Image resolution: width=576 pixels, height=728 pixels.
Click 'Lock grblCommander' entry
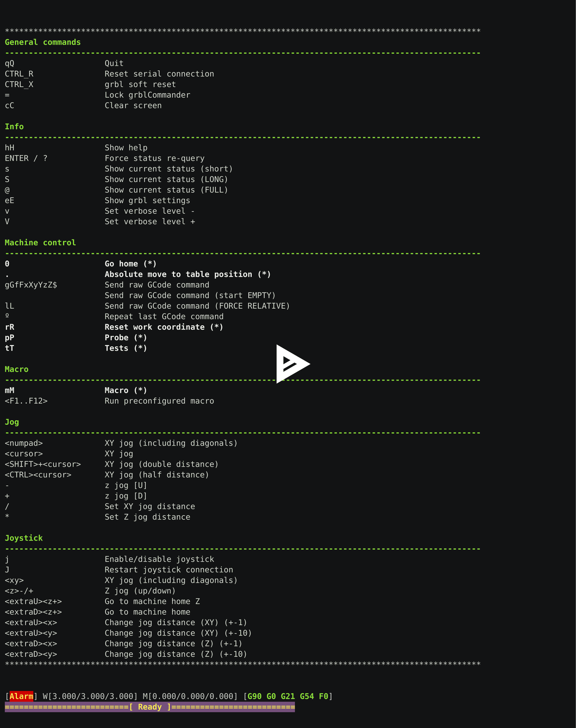pos(147,95)
